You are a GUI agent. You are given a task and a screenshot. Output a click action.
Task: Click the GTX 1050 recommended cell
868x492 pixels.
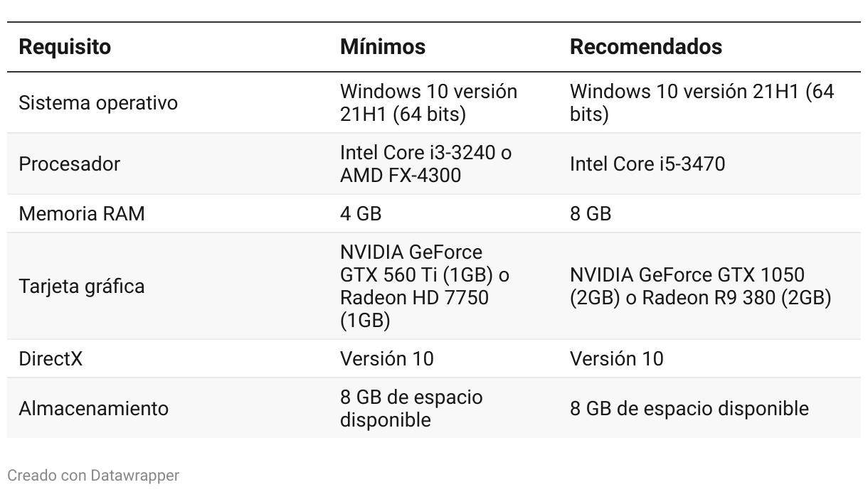pyautogui.click(x=700, y=287)
